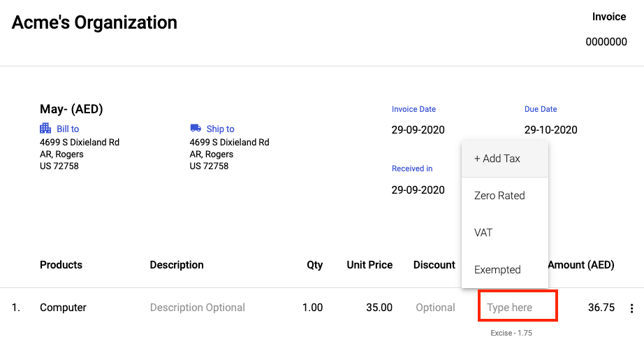The width and height of the screenshot is (644, 344).
Task: Select VAT tax option
Action: point(483,233)
